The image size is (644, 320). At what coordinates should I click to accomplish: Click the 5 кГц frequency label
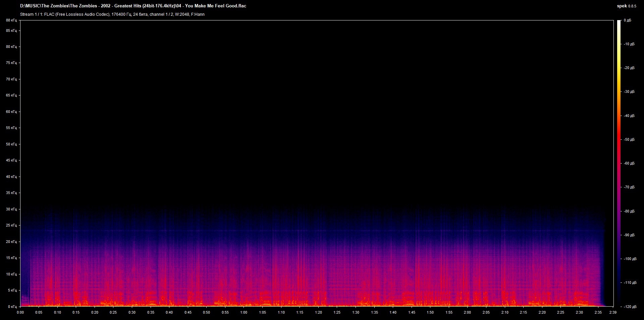(12, 290)
